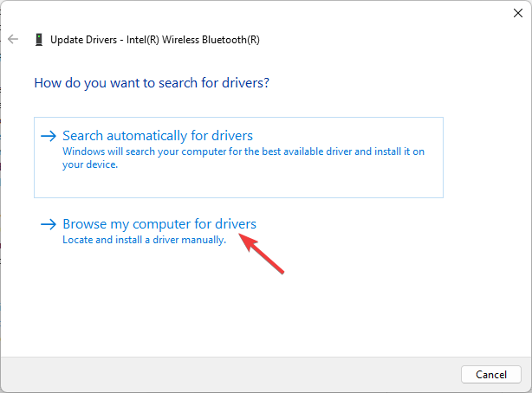Screen dimensions: 532x393
Task: Click the arrow icon beside Browse my computer
Action: (x=49, y=224)
